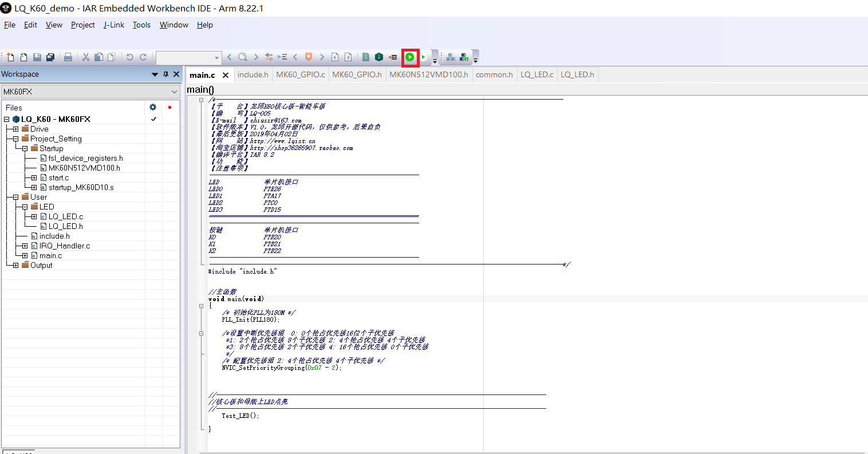The width and height of the screenshot is (868, 454).
Task: Click the first connected-computers toolbar icon
Action: click(x=451, y=57)
